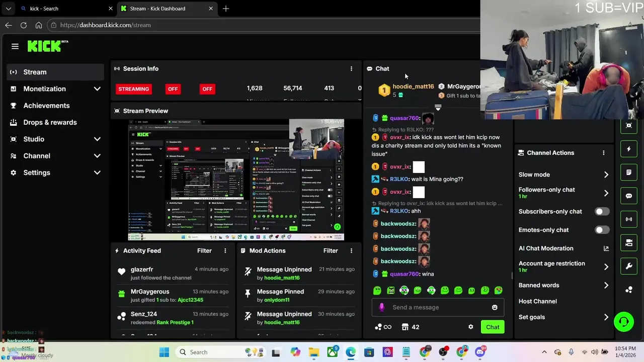This screenshot has width=644, height=362.
Task: Toggle Subscribers-only chat switch
Action: tap(602, 212)
